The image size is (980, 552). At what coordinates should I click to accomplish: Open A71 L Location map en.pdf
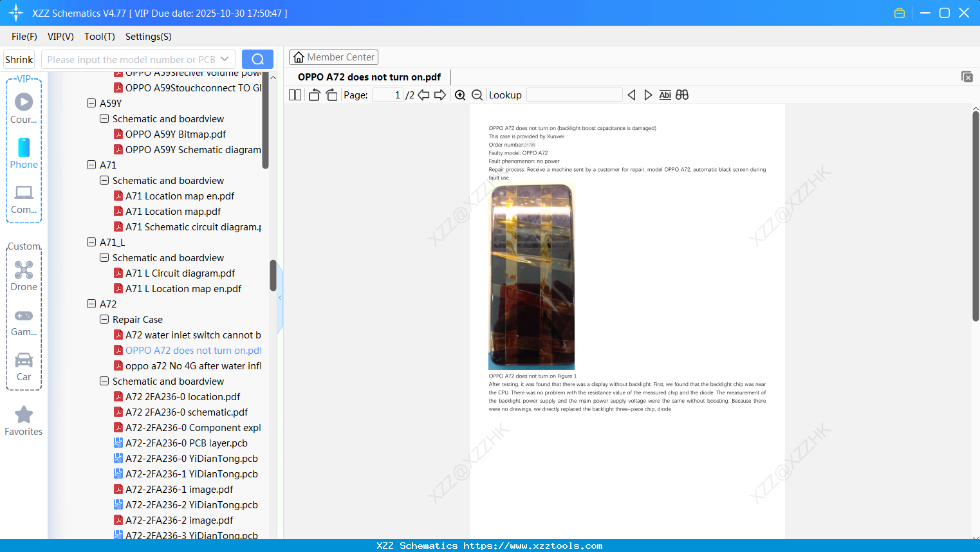point(183,288)
